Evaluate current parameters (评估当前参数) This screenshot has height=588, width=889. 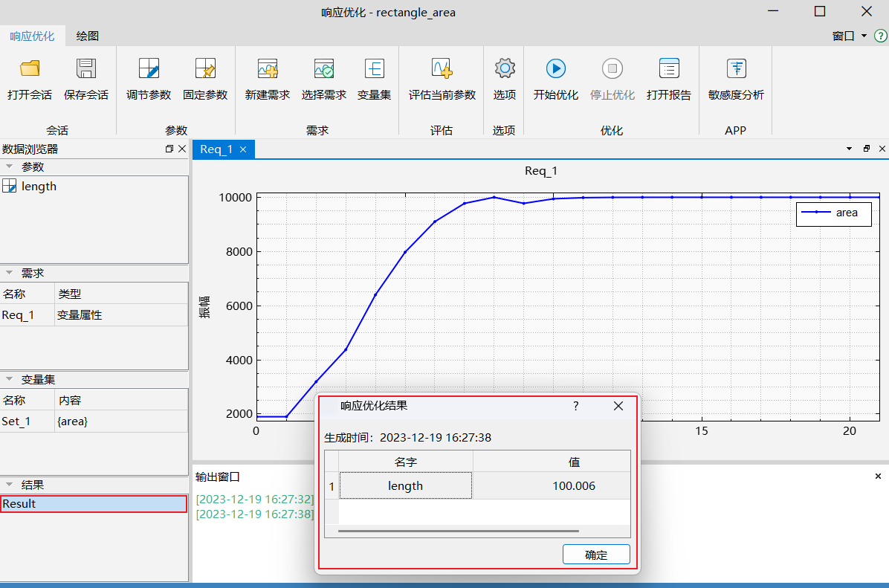pyautogui.click(x=442, y=70)
